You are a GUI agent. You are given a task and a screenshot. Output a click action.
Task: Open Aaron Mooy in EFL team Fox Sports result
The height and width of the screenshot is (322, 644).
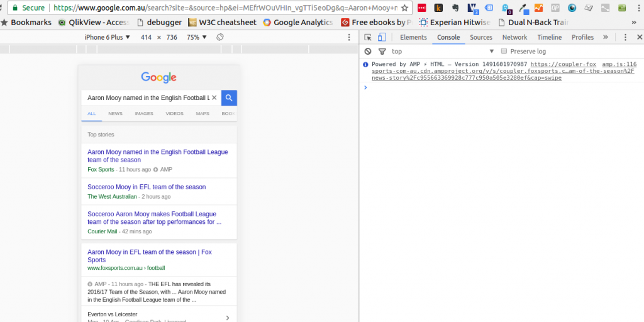point(150,256)
